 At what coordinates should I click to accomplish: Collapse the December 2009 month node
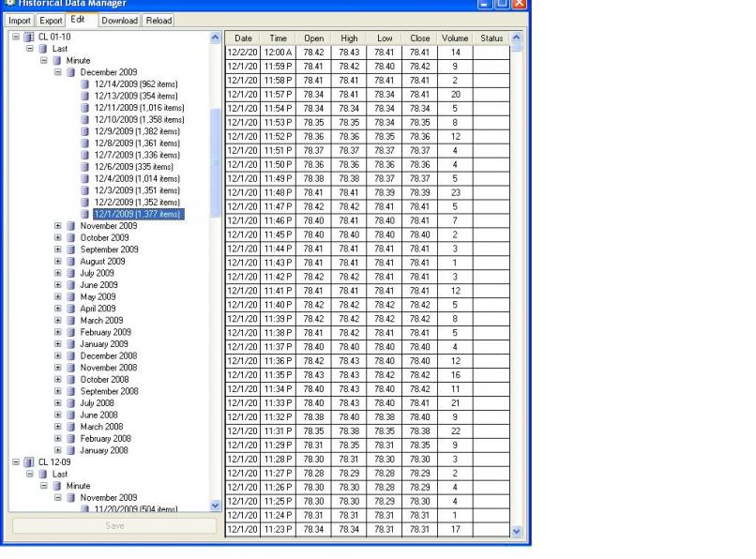(58, 72)
